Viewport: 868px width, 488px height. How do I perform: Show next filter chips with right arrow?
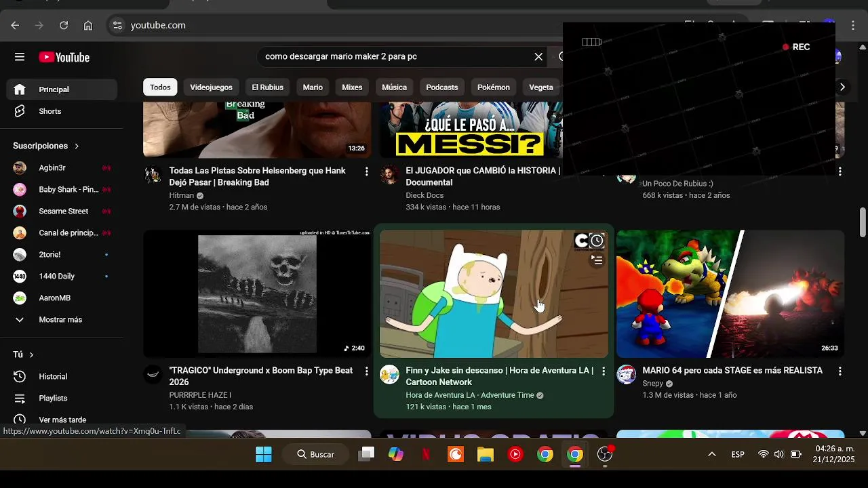(842, 87)
